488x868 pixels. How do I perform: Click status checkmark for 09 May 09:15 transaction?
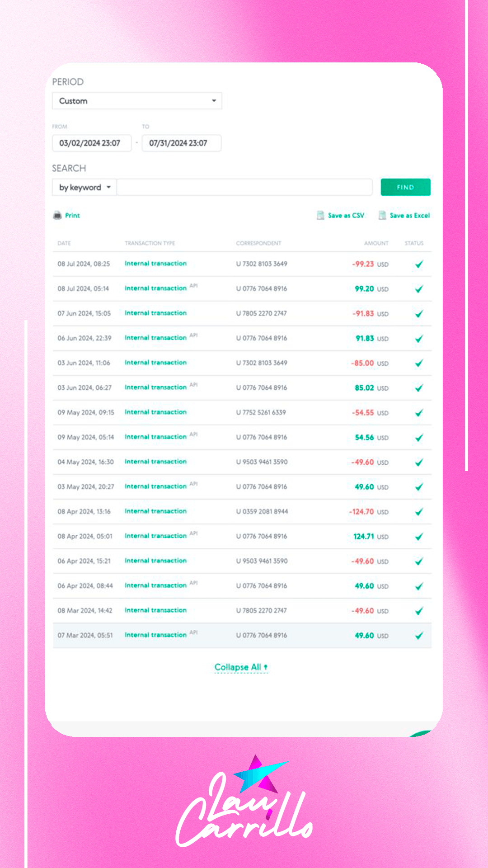pos(419,413)
